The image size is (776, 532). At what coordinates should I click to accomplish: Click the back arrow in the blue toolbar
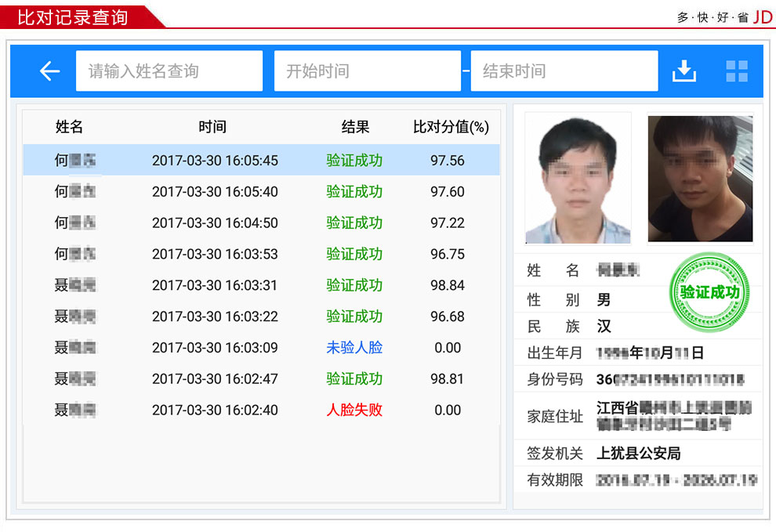[49, 71]
